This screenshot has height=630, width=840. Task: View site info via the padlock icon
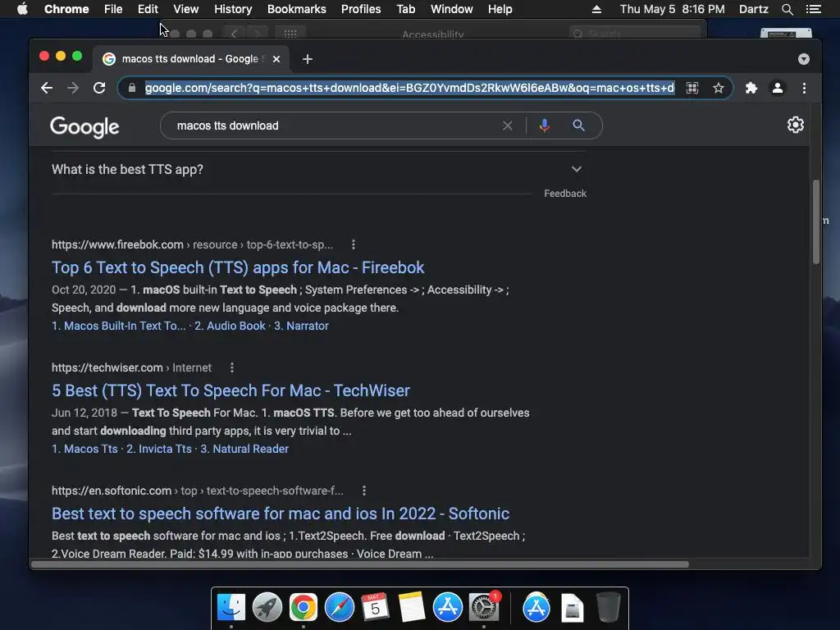click(132, 88)
